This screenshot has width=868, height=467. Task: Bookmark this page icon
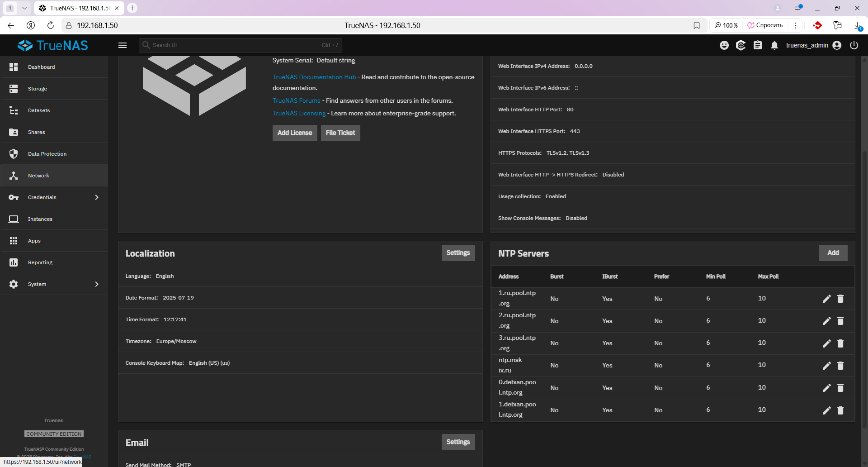coord(697,25)
